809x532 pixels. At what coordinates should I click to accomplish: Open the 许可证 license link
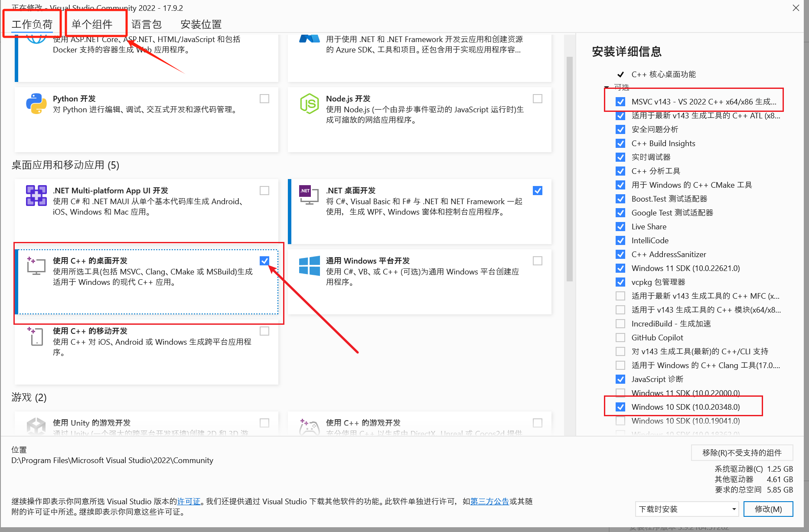pos(189,502)
